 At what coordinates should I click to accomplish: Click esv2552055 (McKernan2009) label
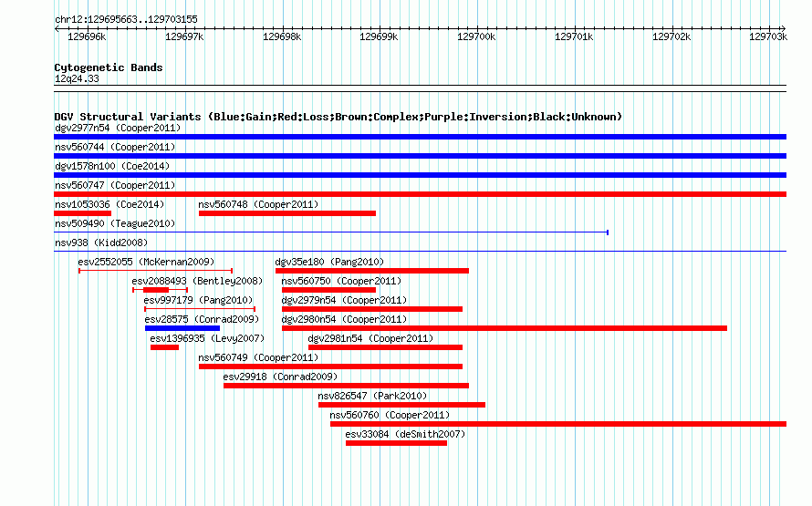click(x=146, y=262)
